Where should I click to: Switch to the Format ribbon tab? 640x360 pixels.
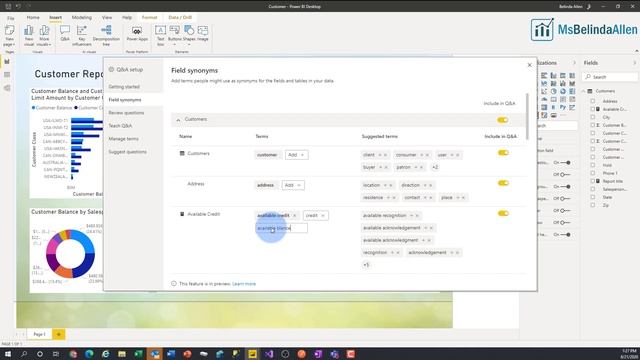point(149,18)
